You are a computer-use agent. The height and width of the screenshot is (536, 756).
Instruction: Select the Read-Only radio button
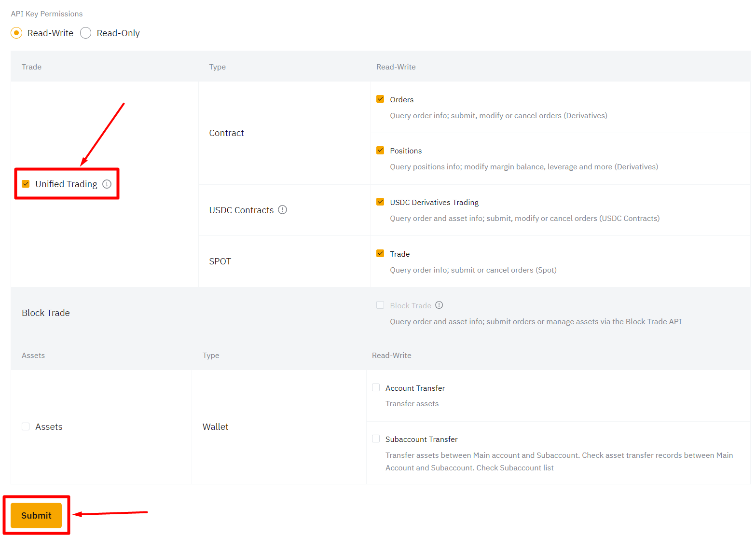click(x=86, y=33)
